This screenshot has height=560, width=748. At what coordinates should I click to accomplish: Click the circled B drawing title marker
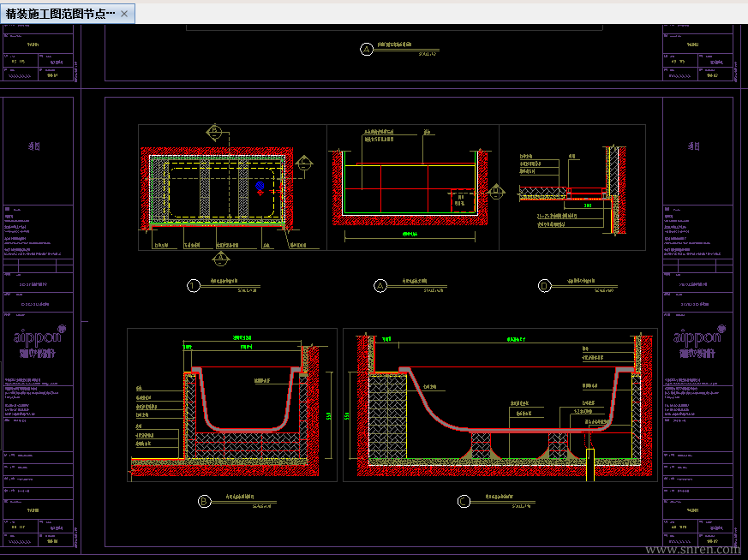[x=204, y=502]
